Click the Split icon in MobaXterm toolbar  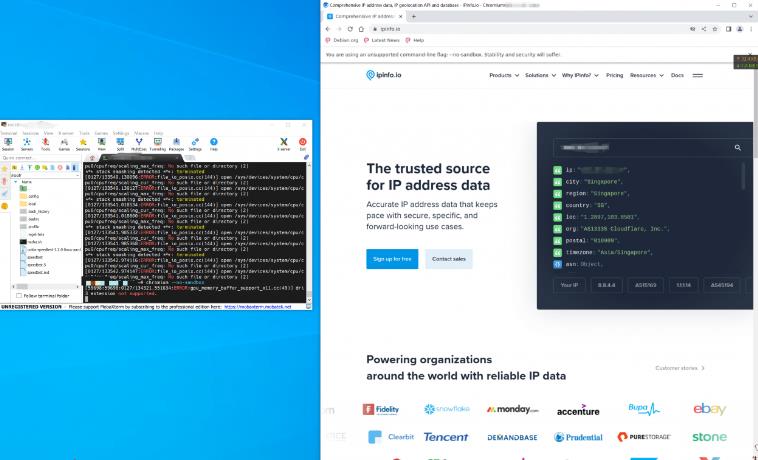tap(120, 144)
